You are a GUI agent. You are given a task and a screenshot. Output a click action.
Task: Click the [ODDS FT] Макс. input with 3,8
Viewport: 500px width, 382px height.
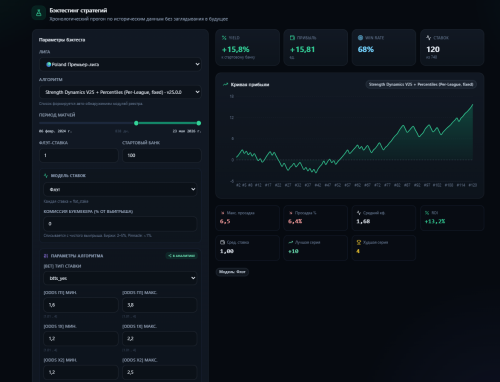click(x=159, y=305)
